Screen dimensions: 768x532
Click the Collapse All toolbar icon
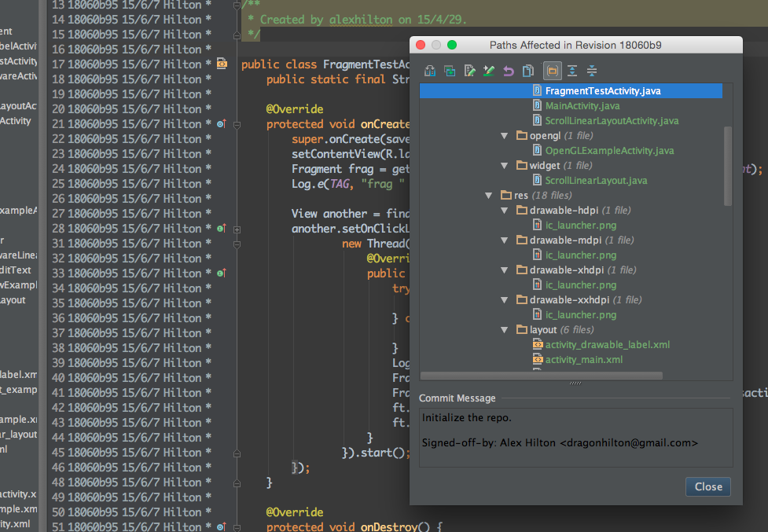tap(592, 71)
